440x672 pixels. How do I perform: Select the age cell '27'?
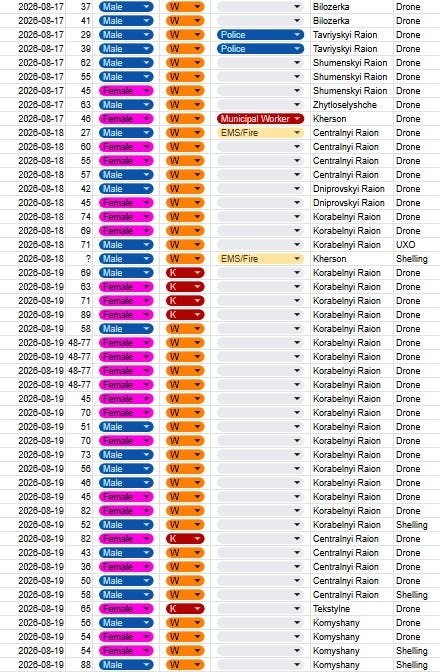[x=80, y=133]
